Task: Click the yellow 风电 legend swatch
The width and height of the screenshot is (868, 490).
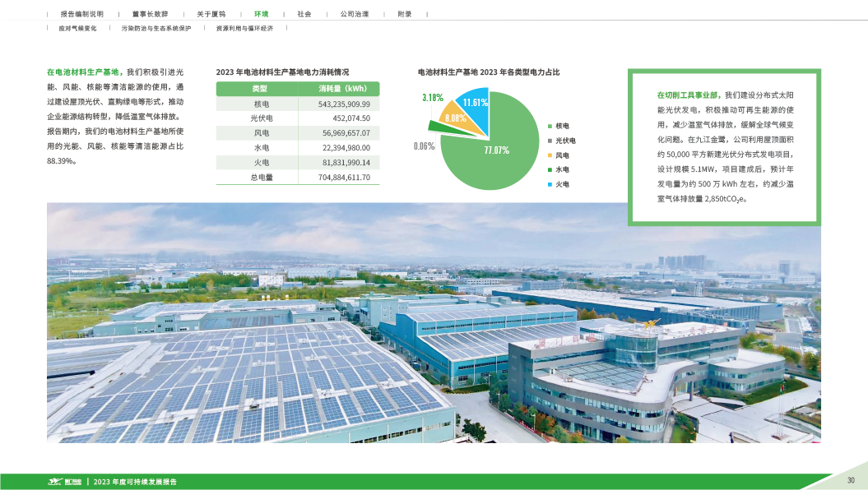Action: tap(550, 155)
